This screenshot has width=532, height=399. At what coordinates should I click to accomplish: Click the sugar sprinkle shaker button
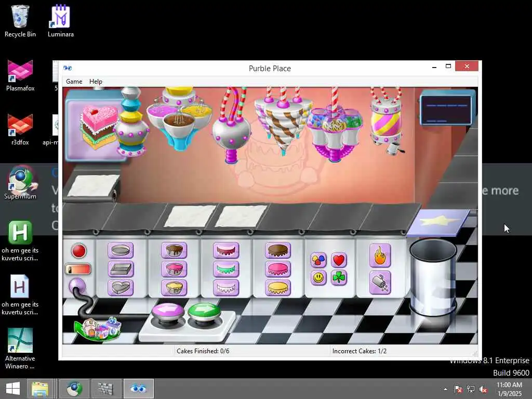point(380,282)
